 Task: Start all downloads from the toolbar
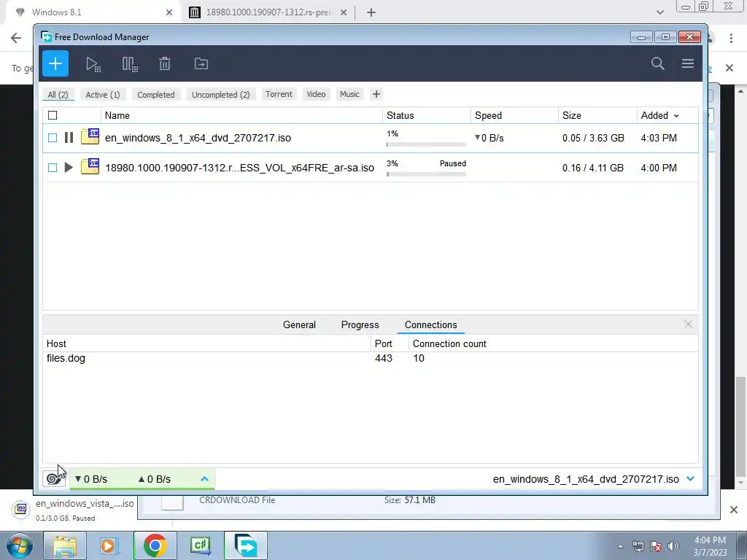[93, 64]
